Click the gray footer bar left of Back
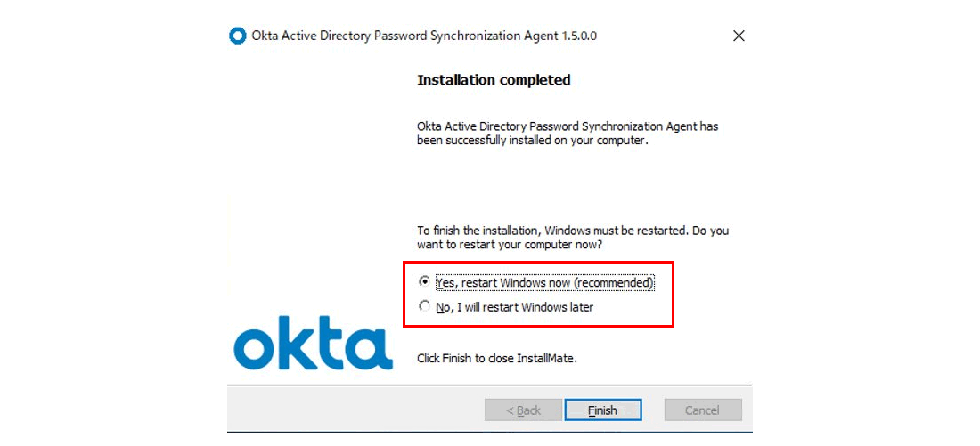 355,410
